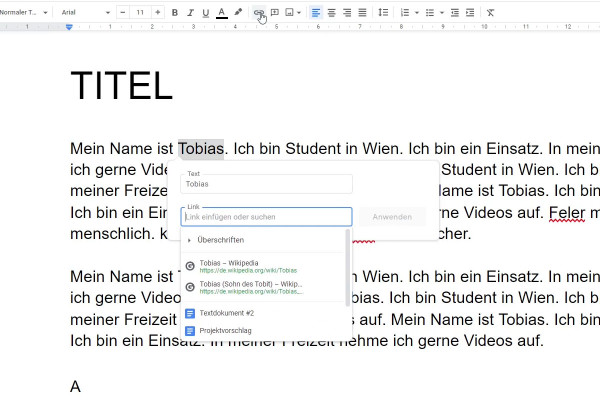This screenshot has height=400, width=600.
Task: Open the paragraph style dropdown
Action: 24,13
